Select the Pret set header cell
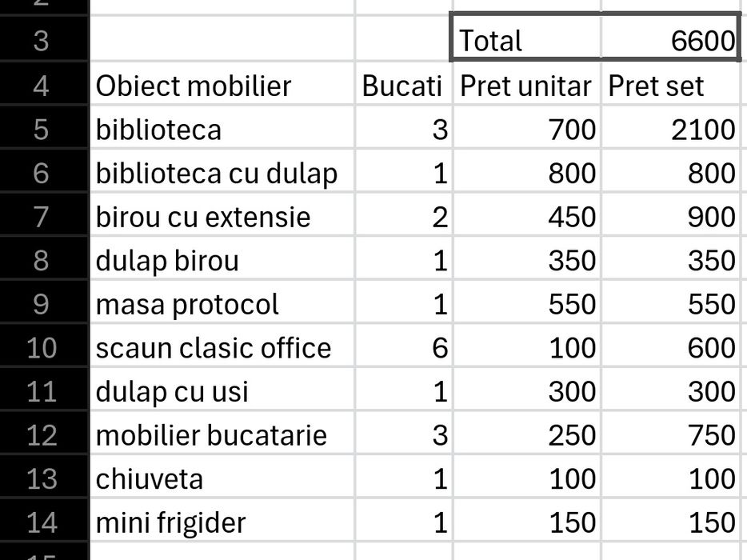 click(x=672, y=85)
